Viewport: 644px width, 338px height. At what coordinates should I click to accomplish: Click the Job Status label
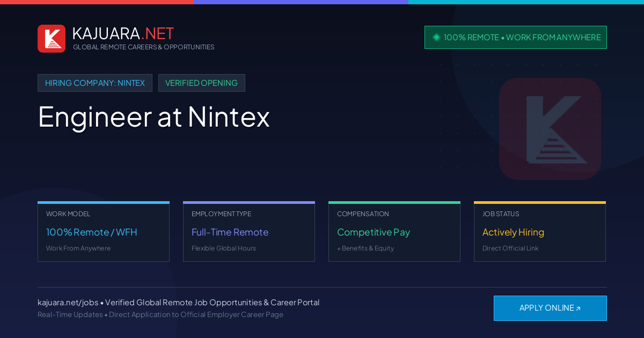501,214
